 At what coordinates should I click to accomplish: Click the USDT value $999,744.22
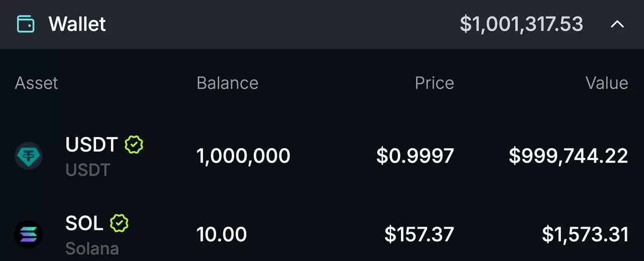coord(568,156)
